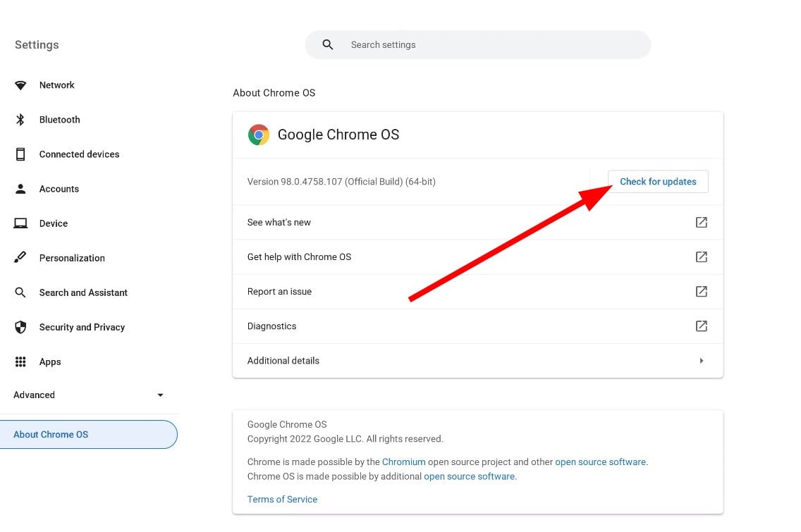
Task: Click the Device laptop icon
Action: point(20,223)
